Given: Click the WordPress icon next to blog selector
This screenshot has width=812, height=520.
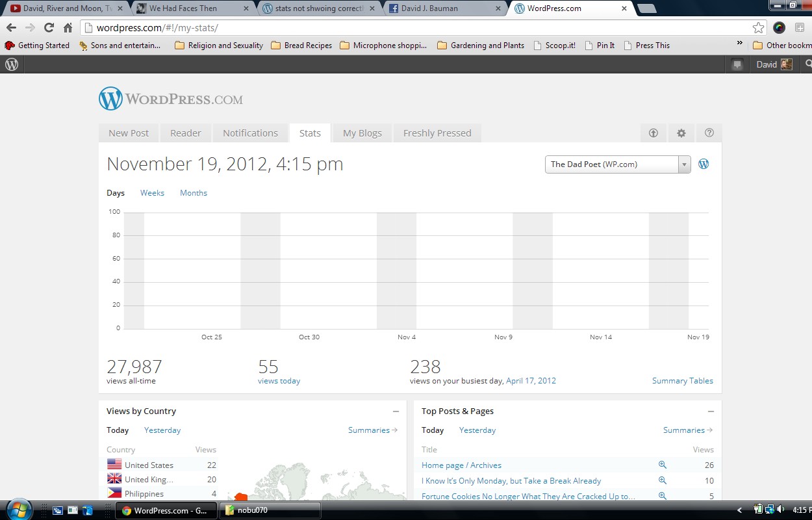Looking at the screenshot, I should [x=704, y=164].
